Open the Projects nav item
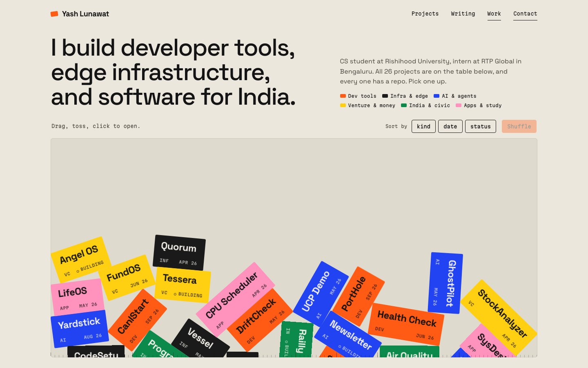The height and width of the screenshot is (368, 588). tap(425, 13)
